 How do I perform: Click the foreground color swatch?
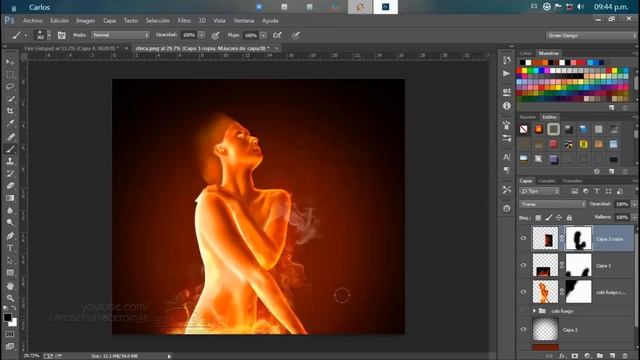click(x=7, y=317)
